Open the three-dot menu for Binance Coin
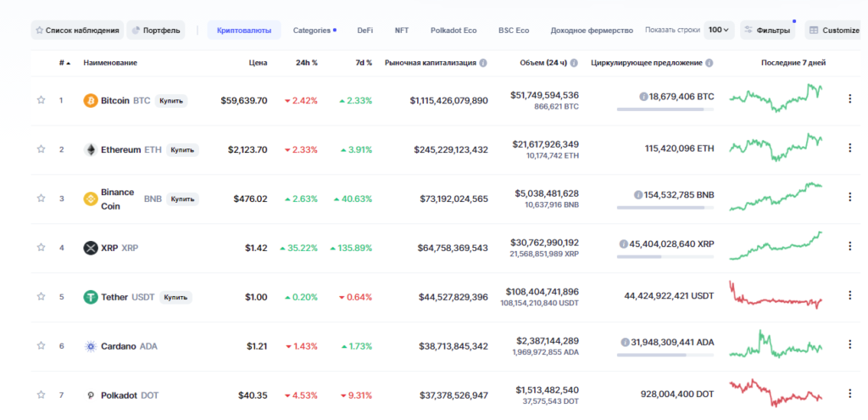 pos(849,197)
